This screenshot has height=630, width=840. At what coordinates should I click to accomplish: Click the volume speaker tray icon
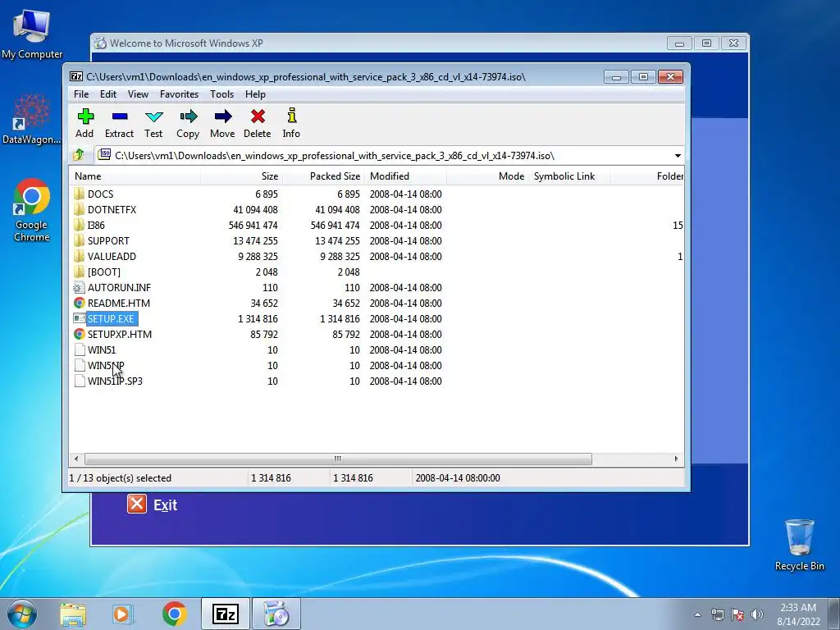tap(756, 614)
